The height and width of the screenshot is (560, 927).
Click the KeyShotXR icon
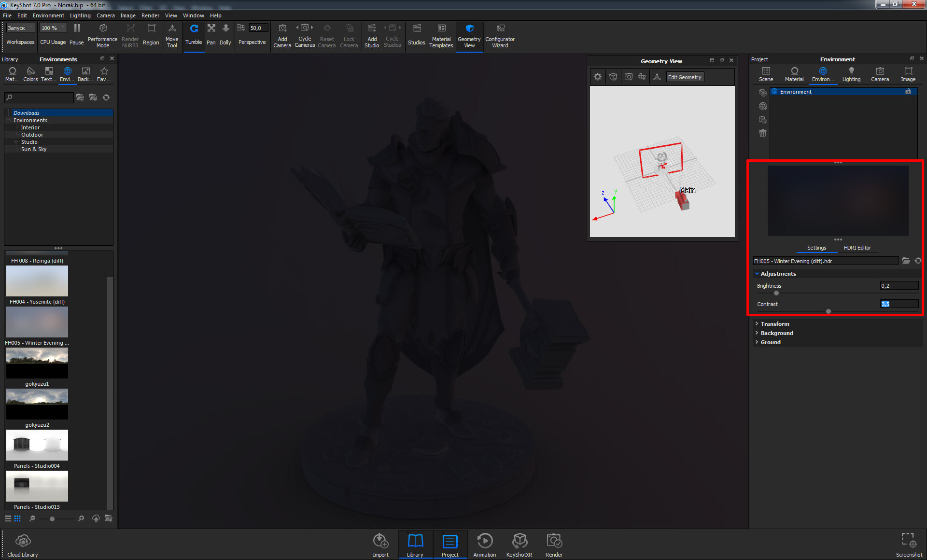pyautogui.click(x=519, y=545)
